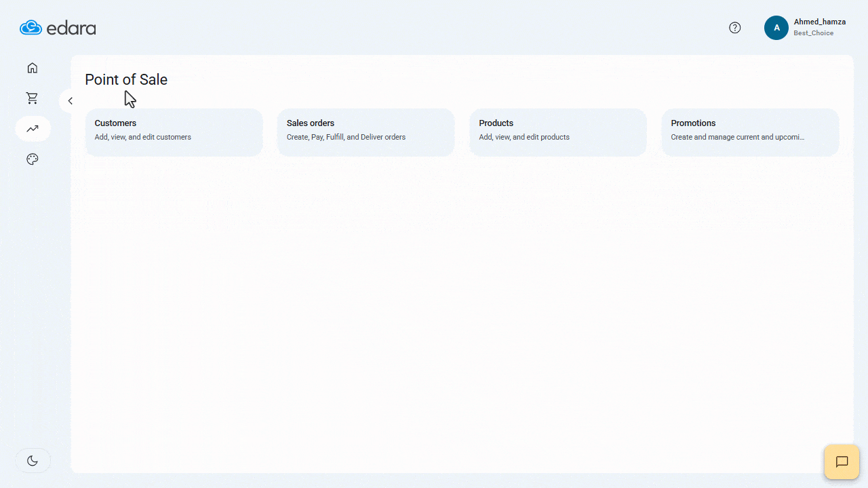Open the Customers card
The height and width of the screenshot is (488, 868).
[174, 132]
